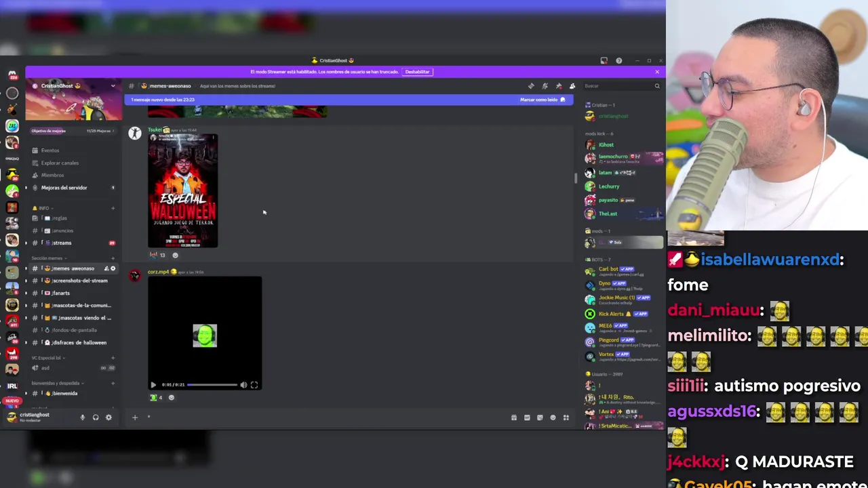The width and height of the screenshot is (868, 488).
Task: Open Lechurry member profile
Action: tap(623, 186)
